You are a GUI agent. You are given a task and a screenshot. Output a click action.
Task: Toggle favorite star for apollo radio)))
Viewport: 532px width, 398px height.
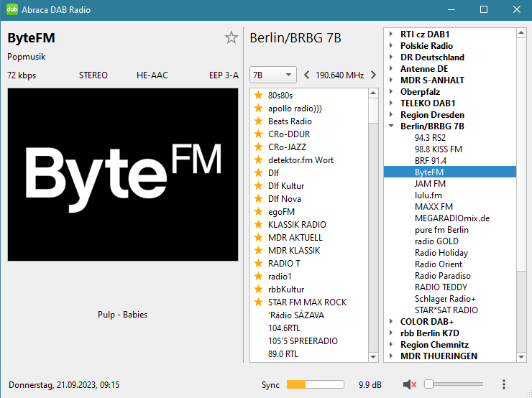click(259, 108)
